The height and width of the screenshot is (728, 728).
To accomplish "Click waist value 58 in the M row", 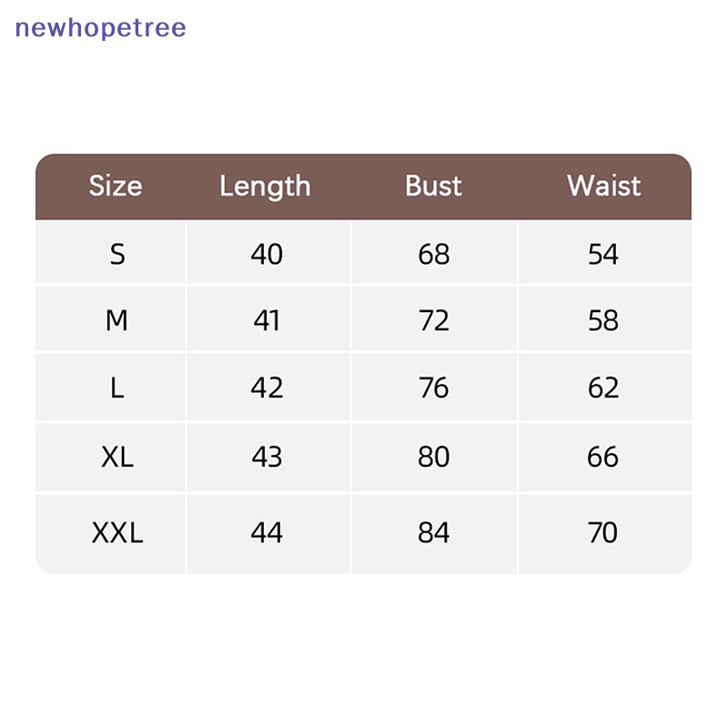I will click(603, 320).
